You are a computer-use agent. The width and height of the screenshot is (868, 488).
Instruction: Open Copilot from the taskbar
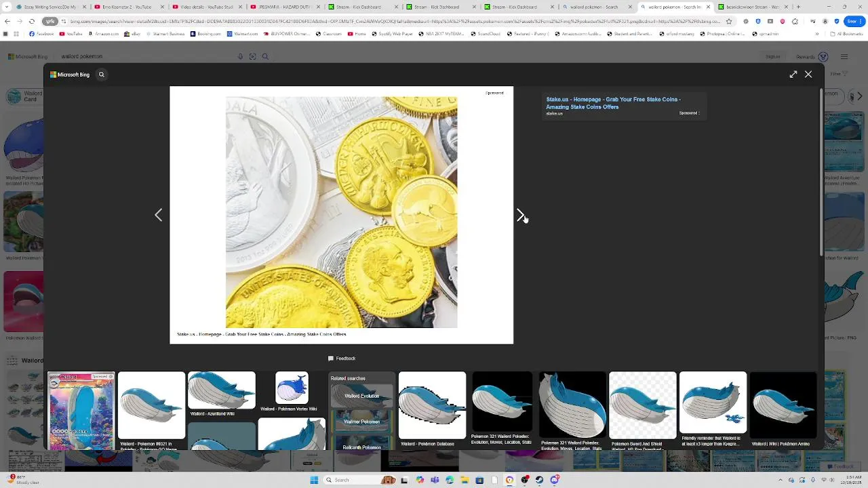click(420, 480)
